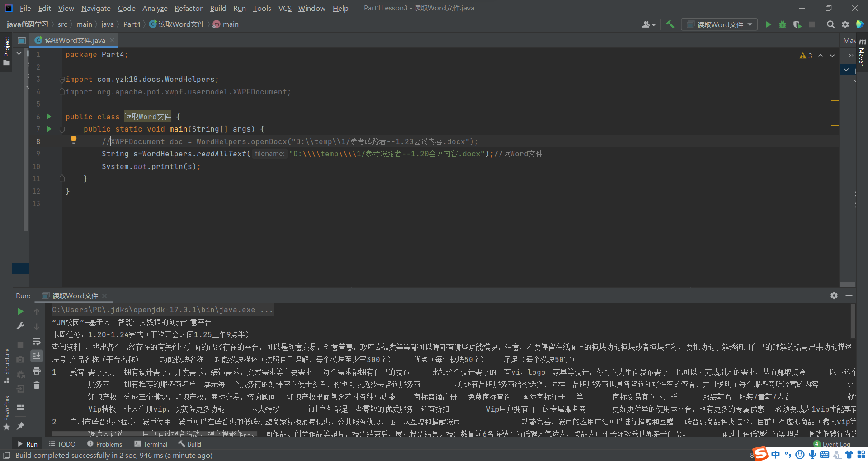Clear console with the trash icon
Image resolution: width=868 pixels, height=461 pixels.
pos(37,386)
